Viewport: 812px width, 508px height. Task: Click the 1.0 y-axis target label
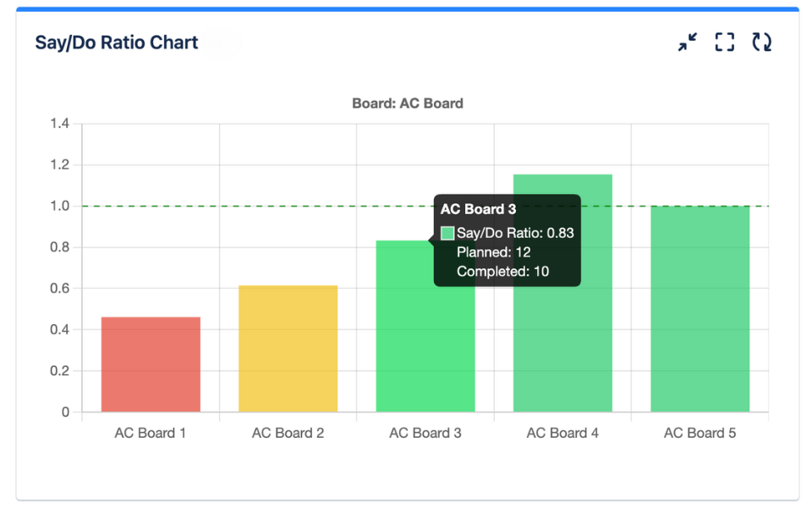[59, 206]
